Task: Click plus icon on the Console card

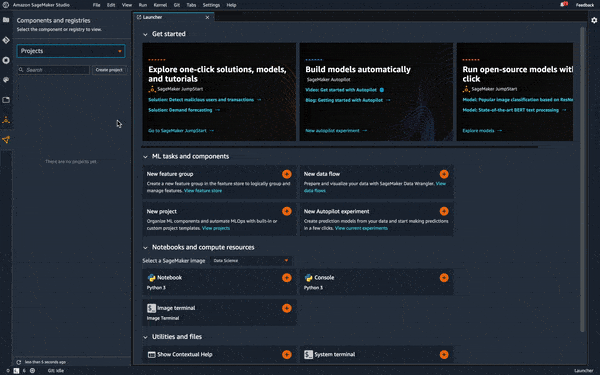Action: [x=444, y=278]
